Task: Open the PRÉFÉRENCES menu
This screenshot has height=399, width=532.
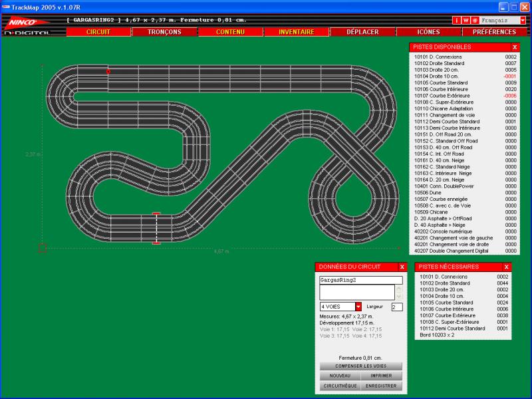Action: pos(494,32)
